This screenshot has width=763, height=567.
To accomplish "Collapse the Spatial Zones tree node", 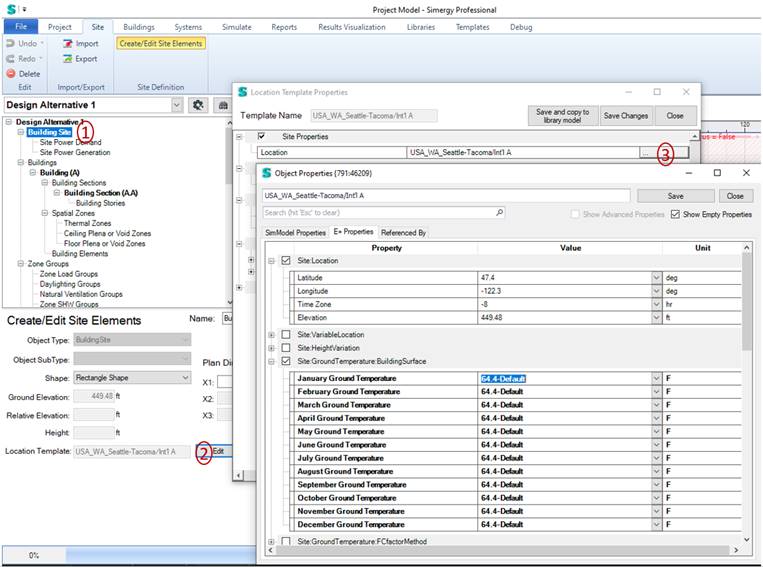I will click(x=44, y=213).
